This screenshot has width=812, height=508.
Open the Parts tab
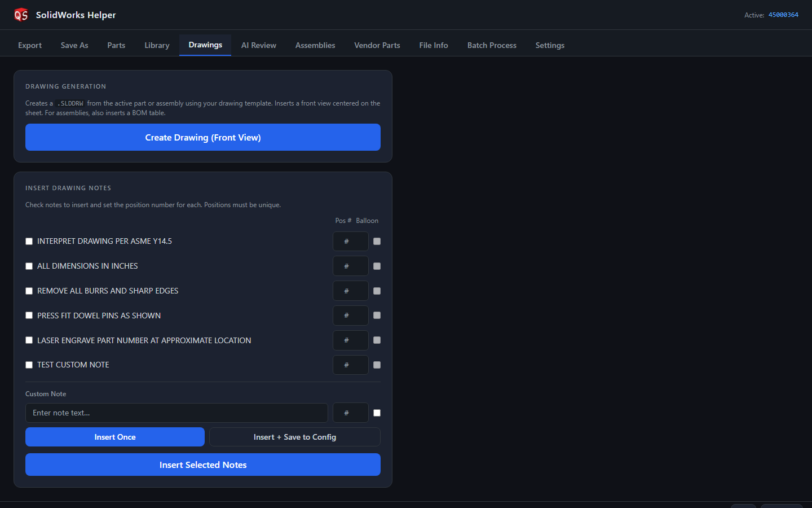(116, 45)
